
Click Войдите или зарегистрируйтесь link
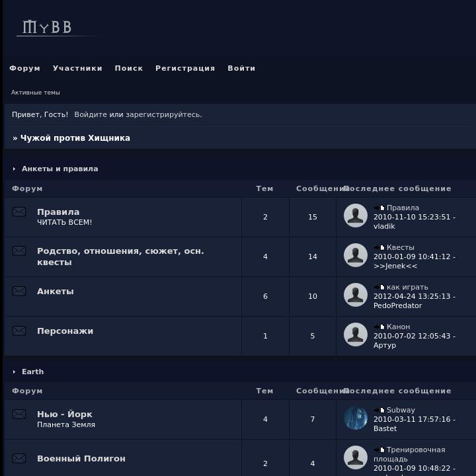click(x=138, y=115)
